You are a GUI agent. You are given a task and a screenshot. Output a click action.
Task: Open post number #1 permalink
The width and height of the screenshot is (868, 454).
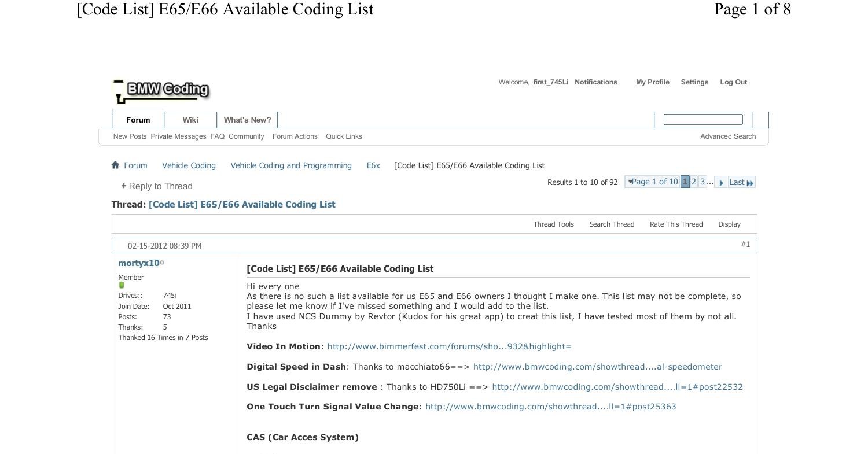(745, 245)
